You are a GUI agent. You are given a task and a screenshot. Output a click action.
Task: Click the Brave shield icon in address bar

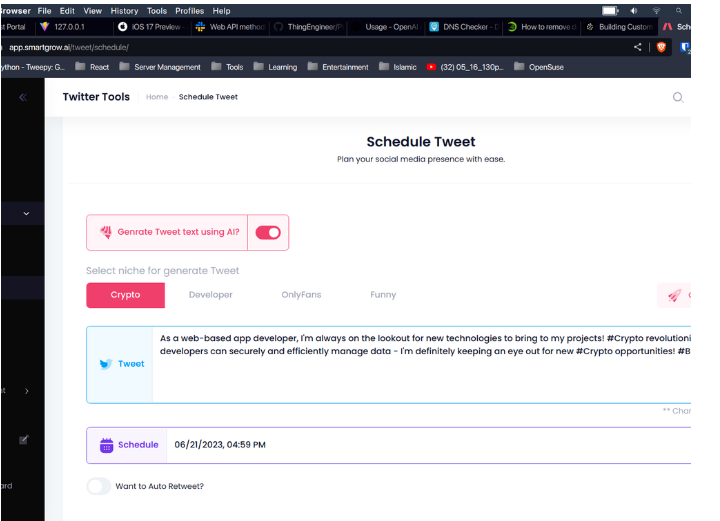click(661, 47)
